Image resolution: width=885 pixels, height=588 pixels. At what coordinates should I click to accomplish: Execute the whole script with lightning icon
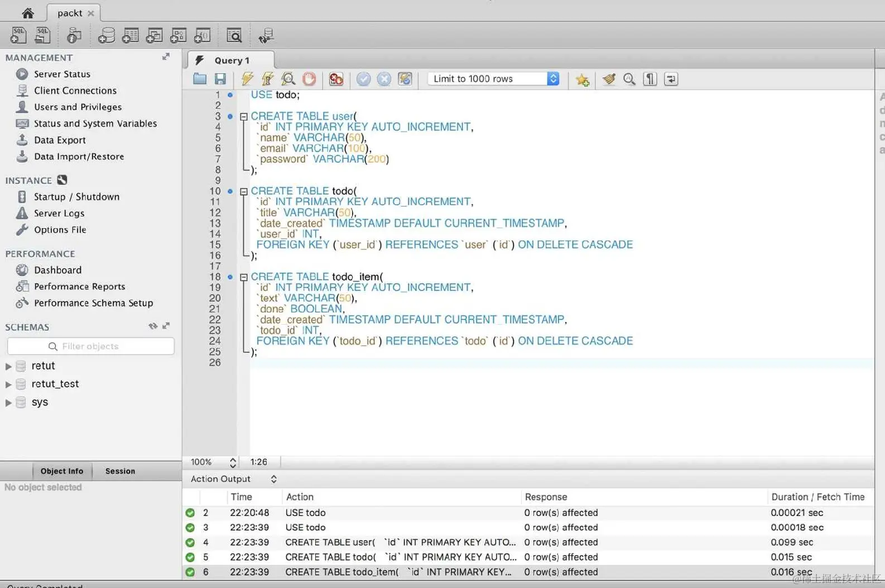point(247,79)
